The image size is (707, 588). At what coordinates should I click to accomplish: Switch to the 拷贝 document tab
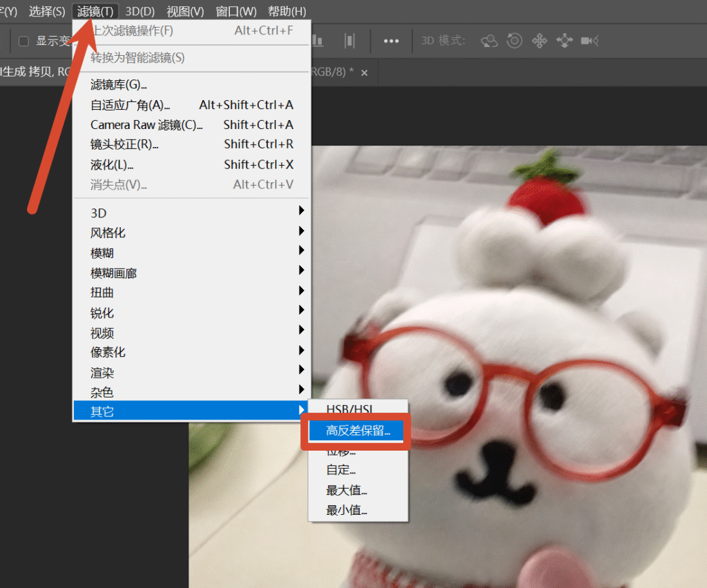pos(36,72)
